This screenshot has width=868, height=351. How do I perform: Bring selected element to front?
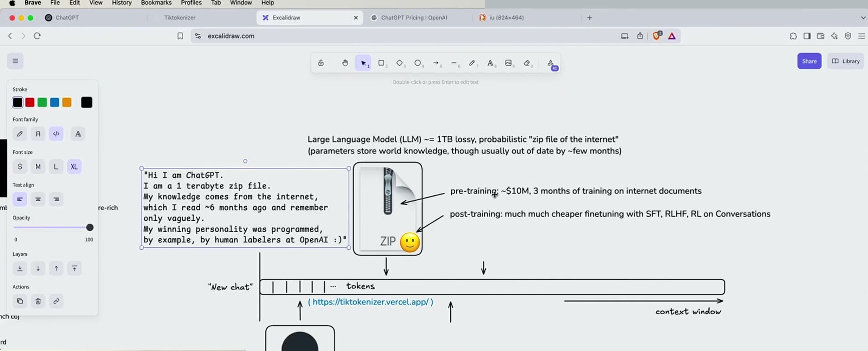(x=74, y=268)
